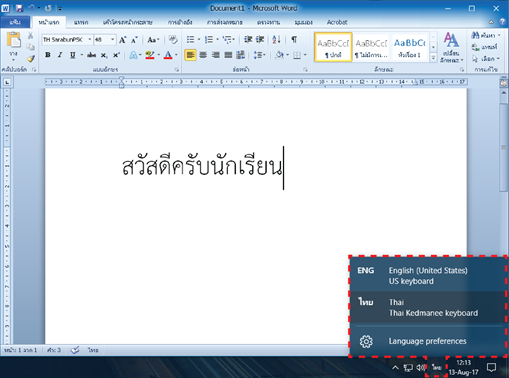
Task: Apply text highlight color marker
Action: click(150, 55)
